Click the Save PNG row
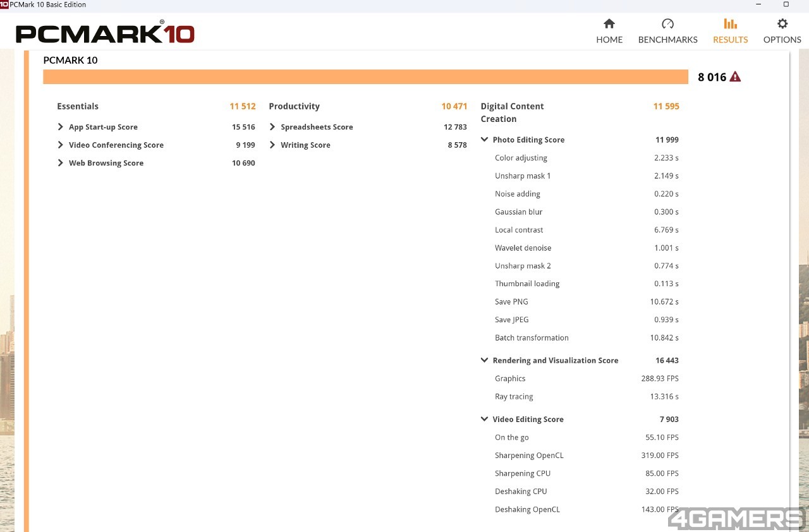 tap(587, 302)
